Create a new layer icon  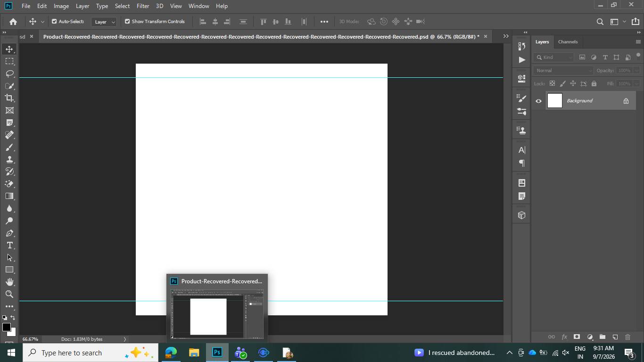tap(615, 337)
